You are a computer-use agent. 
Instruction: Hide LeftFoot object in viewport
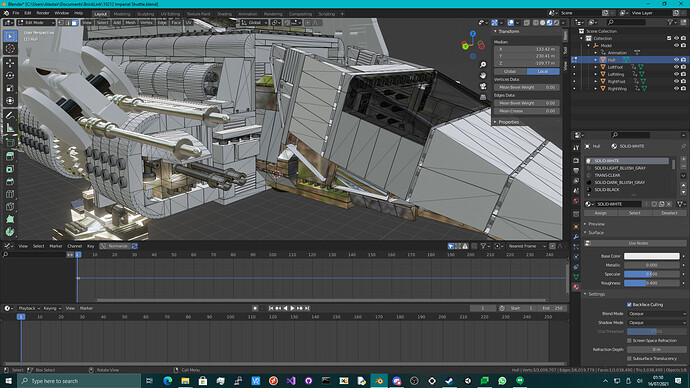pyautogui.click(x=676, y=67)
